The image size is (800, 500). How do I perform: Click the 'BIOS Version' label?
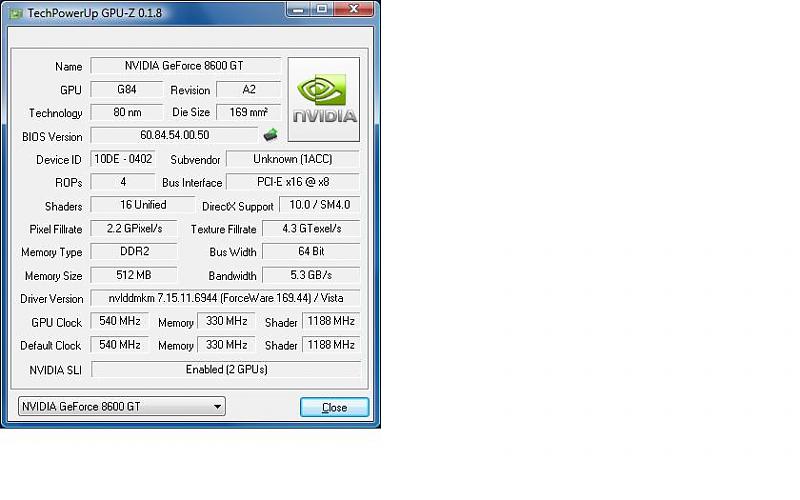[x=52, y=137]
